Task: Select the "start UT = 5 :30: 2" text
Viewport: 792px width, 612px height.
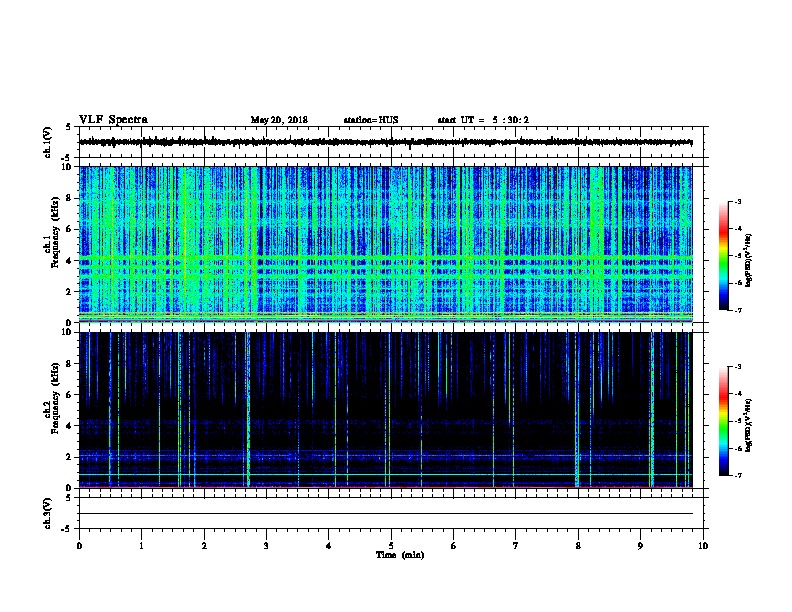Action: point(483,120)
